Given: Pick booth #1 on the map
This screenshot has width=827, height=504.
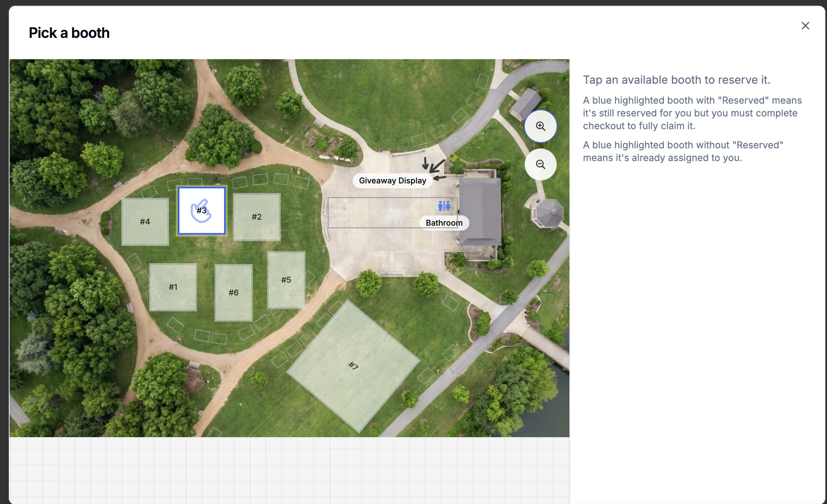Looking at the screenshot, I should tap(173, 287).
